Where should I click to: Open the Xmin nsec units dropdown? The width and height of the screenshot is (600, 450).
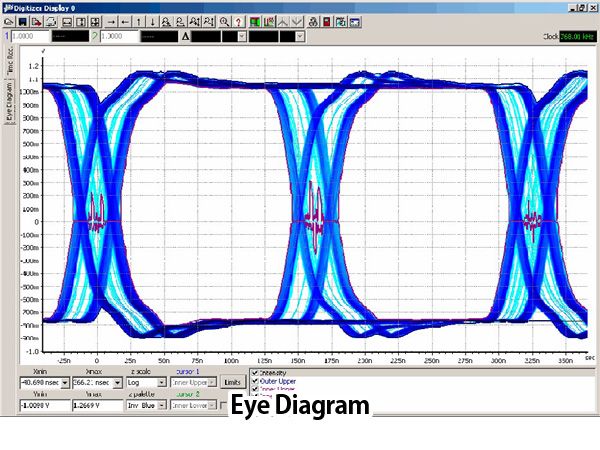65,382
